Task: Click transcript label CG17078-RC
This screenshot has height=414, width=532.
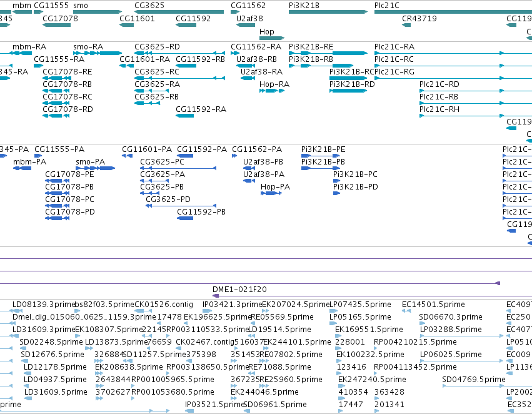Action: pos(67,97)
